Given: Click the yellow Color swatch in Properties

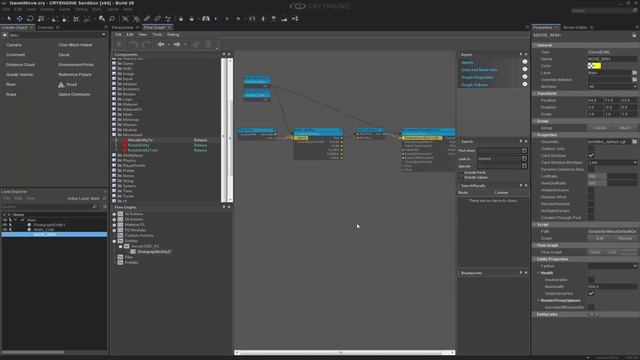Looking at the screenshot, I should click(x=594, y=66).
